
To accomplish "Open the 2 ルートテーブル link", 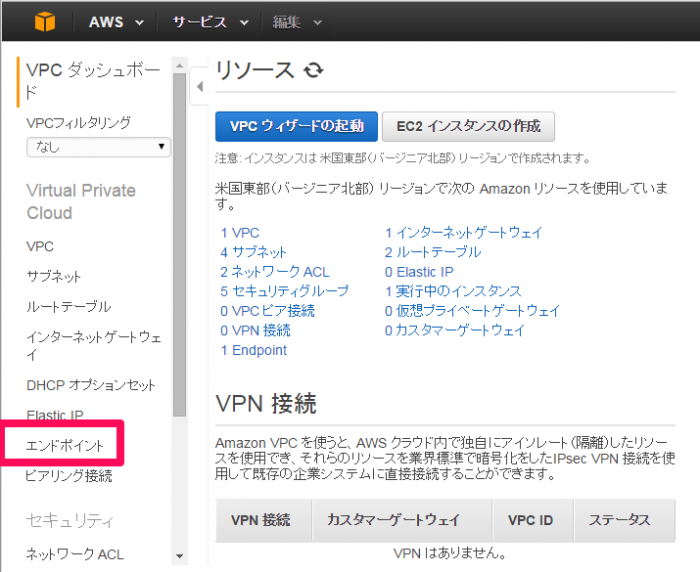I will (x=433, y=252).
